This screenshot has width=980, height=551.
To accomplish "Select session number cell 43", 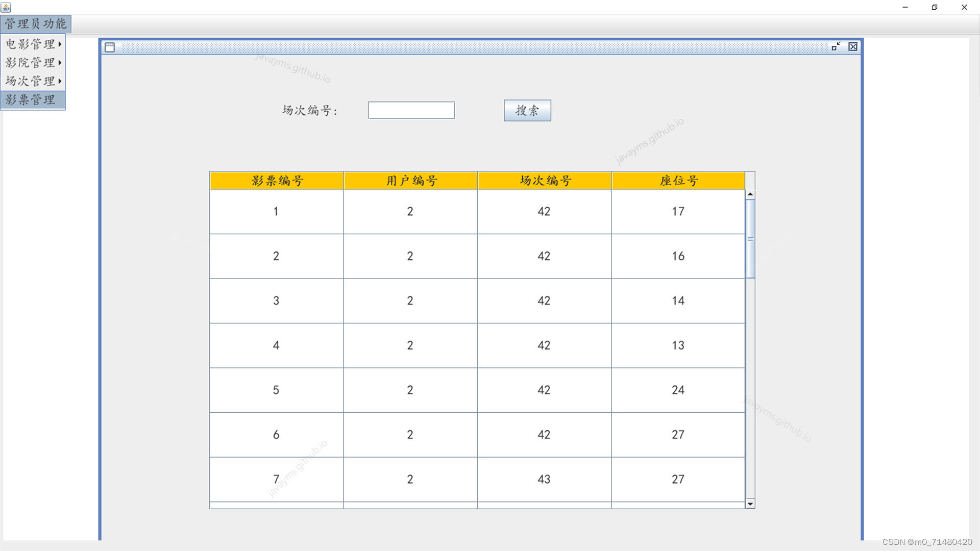I will click(544, 480).
